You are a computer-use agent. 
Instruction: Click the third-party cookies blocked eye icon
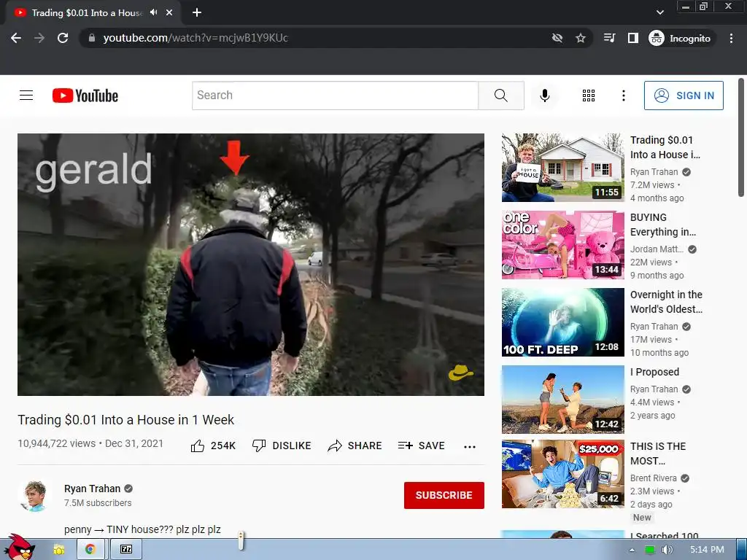pos(557,38)
